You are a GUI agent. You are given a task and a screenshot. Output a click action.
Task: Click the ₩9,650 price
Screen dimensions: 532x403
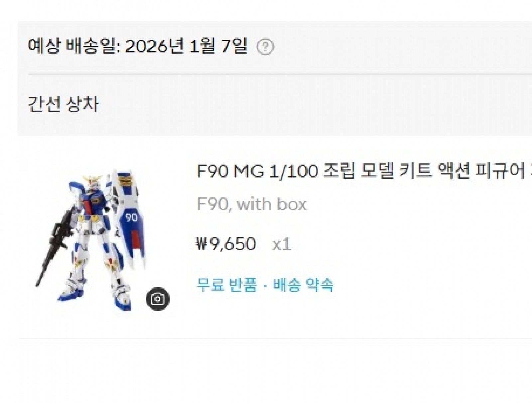tap(226, 244)
